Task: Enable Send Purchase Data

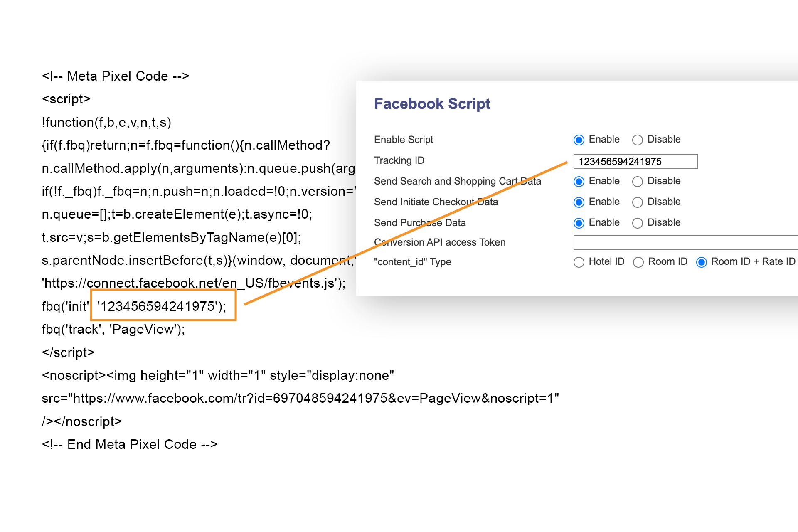Action: [x=579, y=223]
